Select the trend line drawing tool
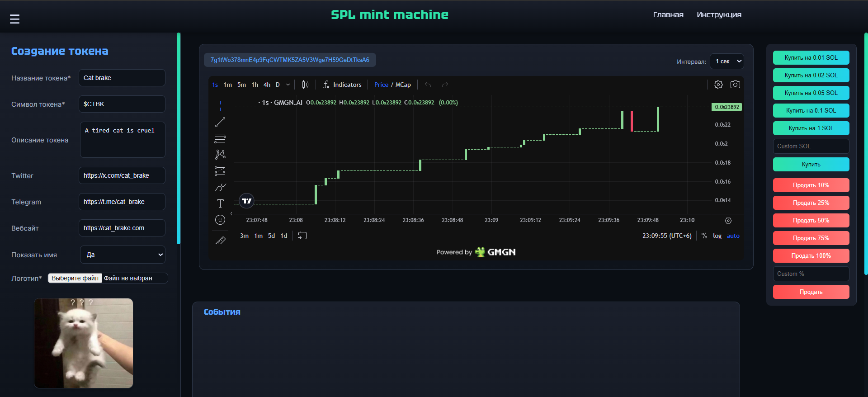Viewport: 868px width, 397px height. pyautogui.click(x=220, y=122)
